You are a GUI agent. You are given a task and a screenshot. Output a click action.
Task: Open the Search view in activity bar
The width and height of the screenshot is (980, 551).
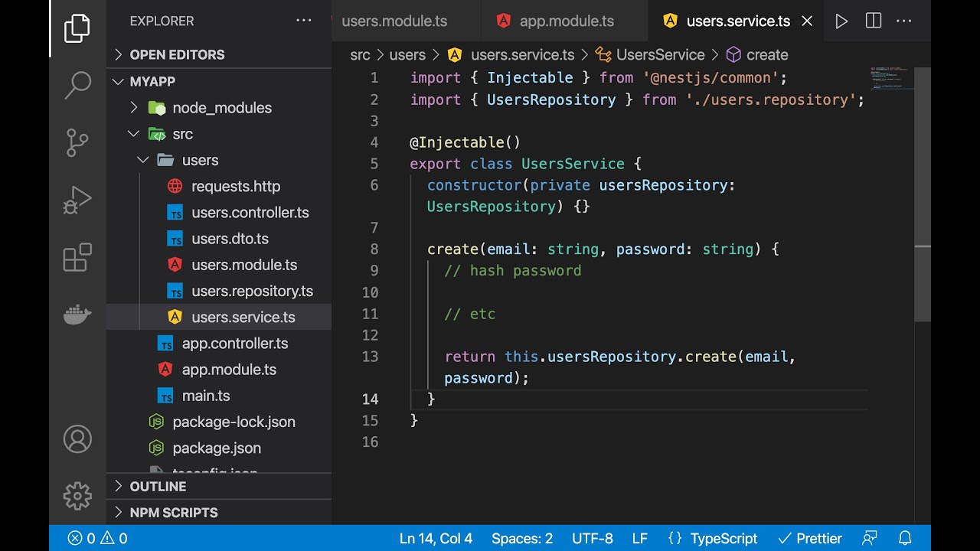point(77,86)
